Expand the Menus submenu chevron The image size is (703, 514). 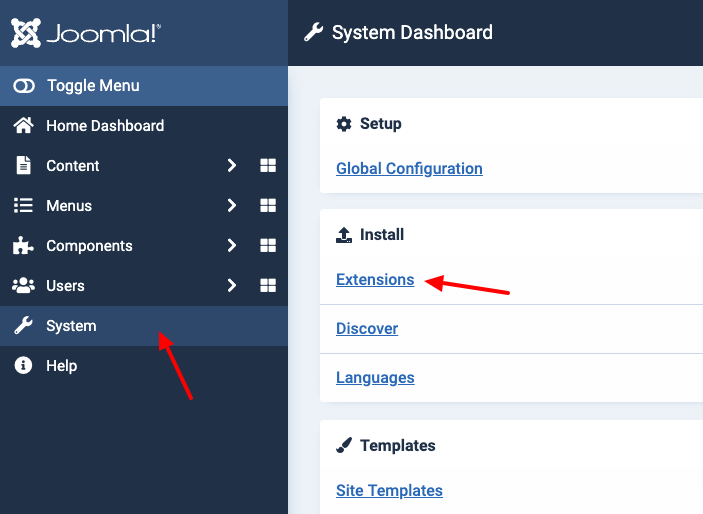click(231, 205)
